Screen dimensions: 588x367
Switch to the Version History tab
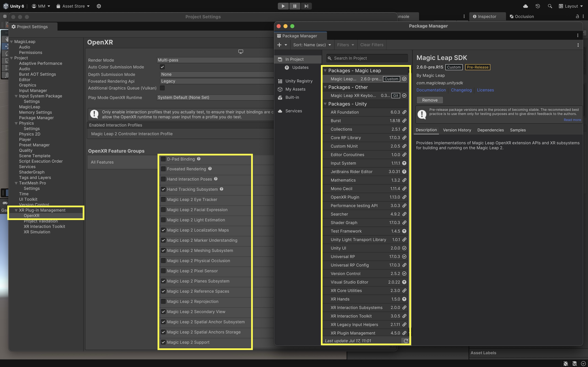[457, 130]
